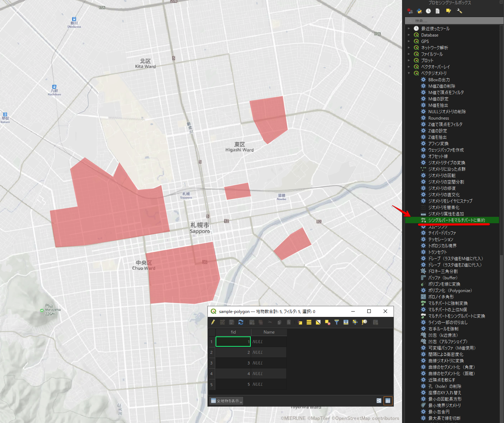
Task: Open processing History clock icon in toolbar
Action: tap(428, 11)
